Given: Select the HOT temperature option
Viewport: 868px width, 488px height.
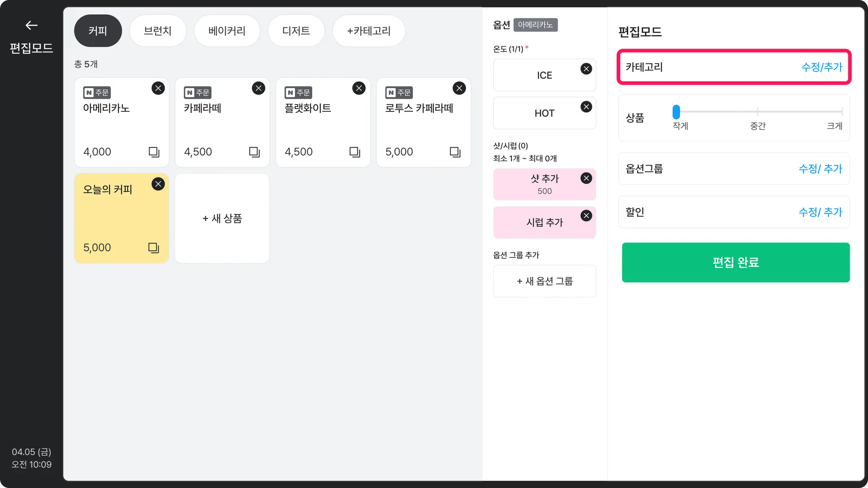Looking at the screenshot, I should [x=544, y=113].
